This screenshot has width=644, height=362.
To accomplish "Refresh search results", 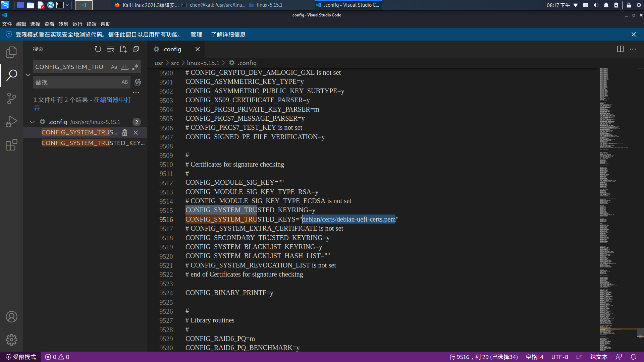I will point(98,49).
